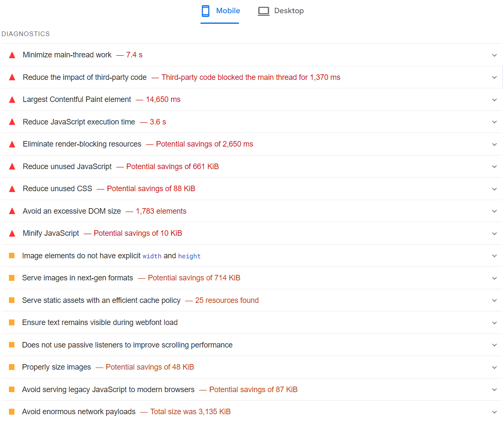Expand the Largest Contentful Paint element chevron

494,100
